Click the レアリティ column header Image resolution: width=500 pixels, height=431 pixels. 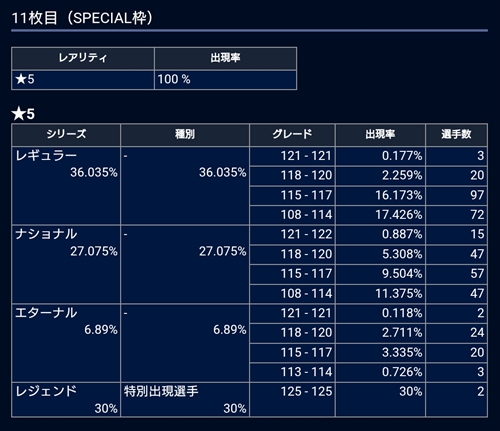click(x=83, y=58)
